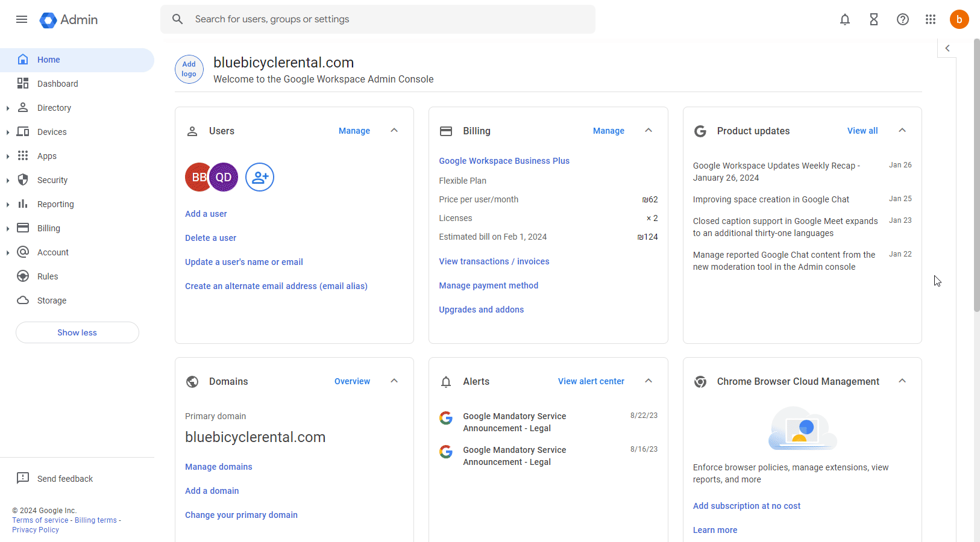Collapse the Product updates card

(902, 131)
